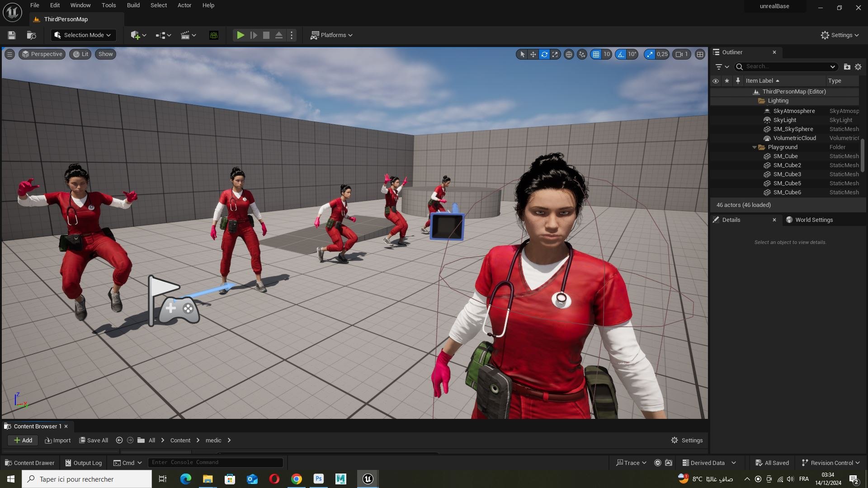868x488 pixels.
Task: Open the Quickly Add to project dropdown
Action: click(x=138, y=35)
